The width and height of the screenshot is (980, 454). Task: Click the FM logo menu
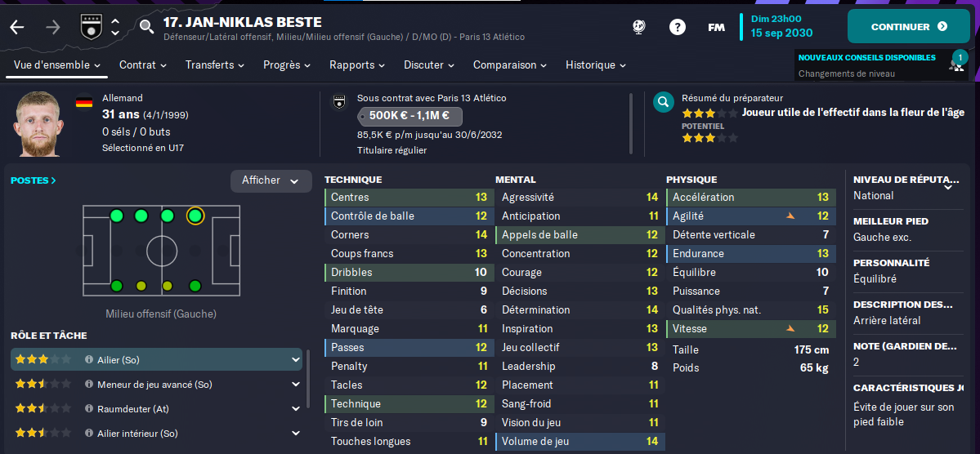pyautogui.click(x=716, y=27)
